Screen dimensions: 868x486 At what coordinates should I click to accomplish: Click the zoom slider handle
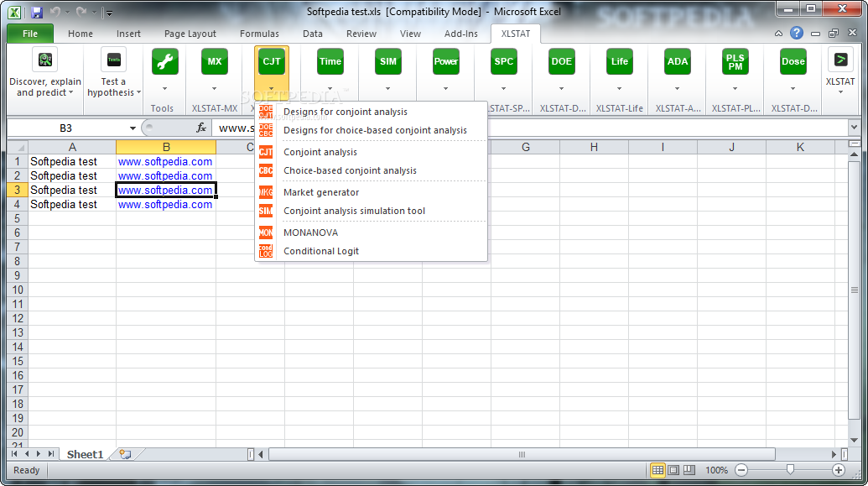pyautogui.click(x=790, y=470)
